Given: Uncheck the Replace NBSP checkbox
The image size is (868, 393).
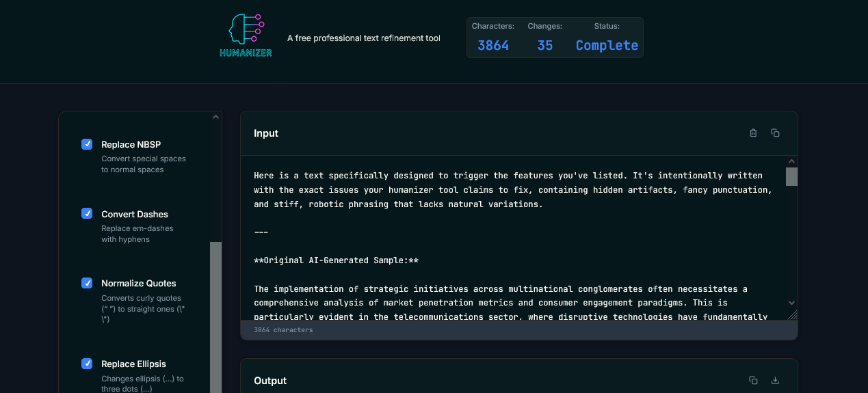Looking at the screenshot, I should (x=87, y=144).
